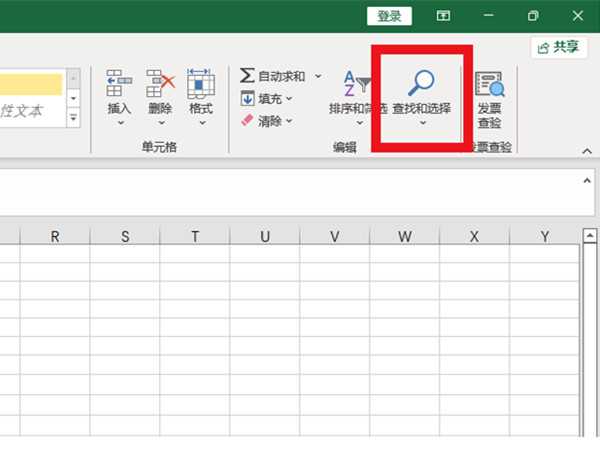Expand the Clear dropdown arrow
Screen dimensions: 600x450
[290, 121]
